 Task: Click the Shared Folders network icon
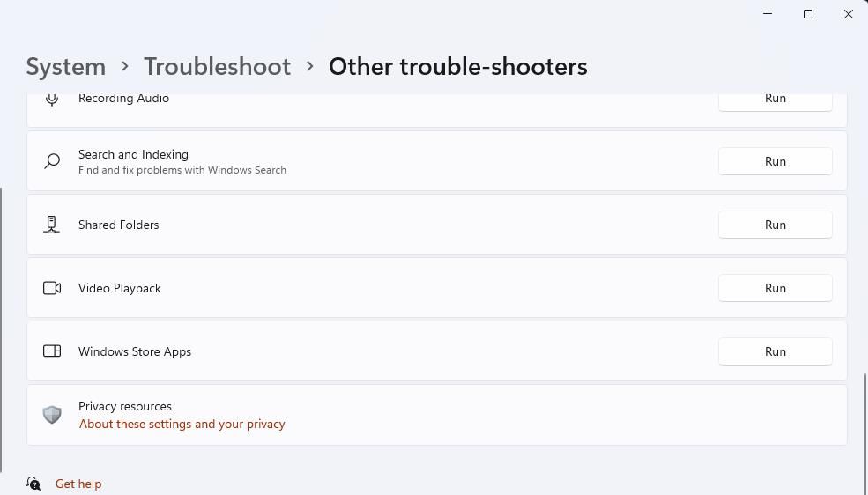point(52,225)
